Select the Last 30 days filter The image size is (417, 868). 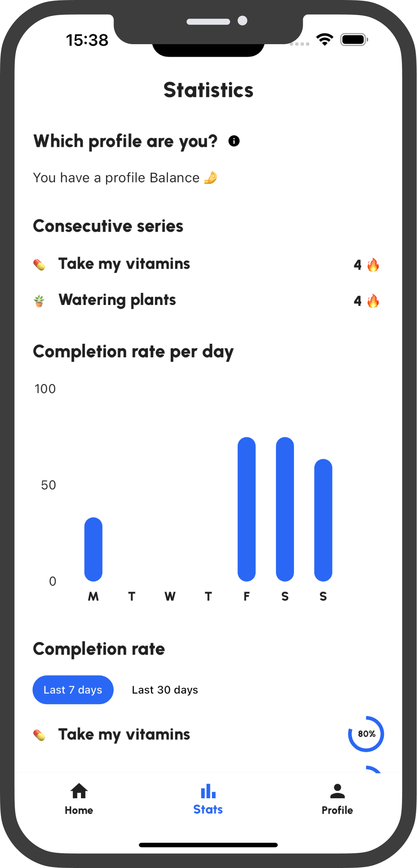165,690
